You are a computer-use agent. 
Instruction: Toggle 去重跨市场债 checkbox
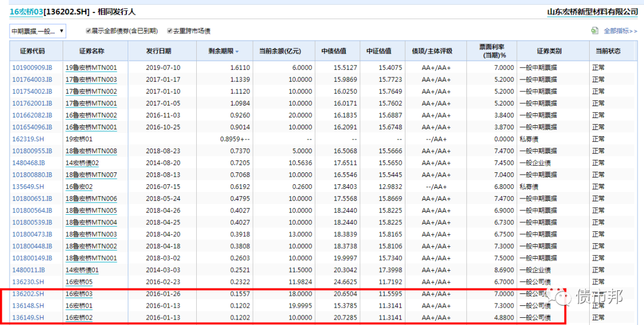170,31
